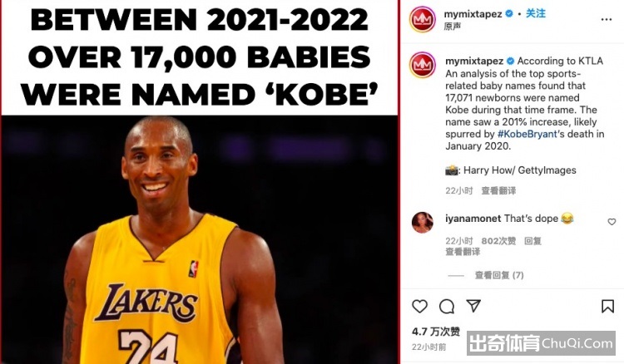Open mymixtapez avatar beside caption
The height and width of the screenshot is (364, 624).
(422, 64)
